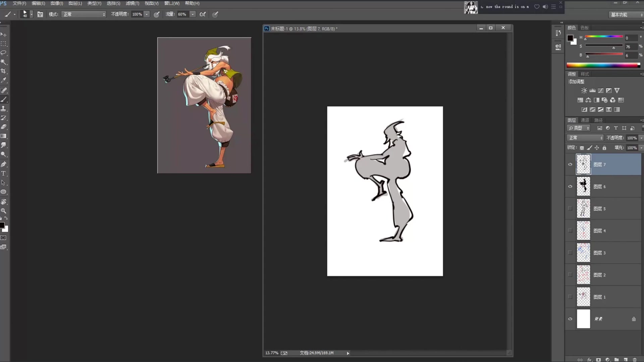This screenshot has width=644, height=362.
Task: Select the Lasso tool
Action: click(4, 53)
